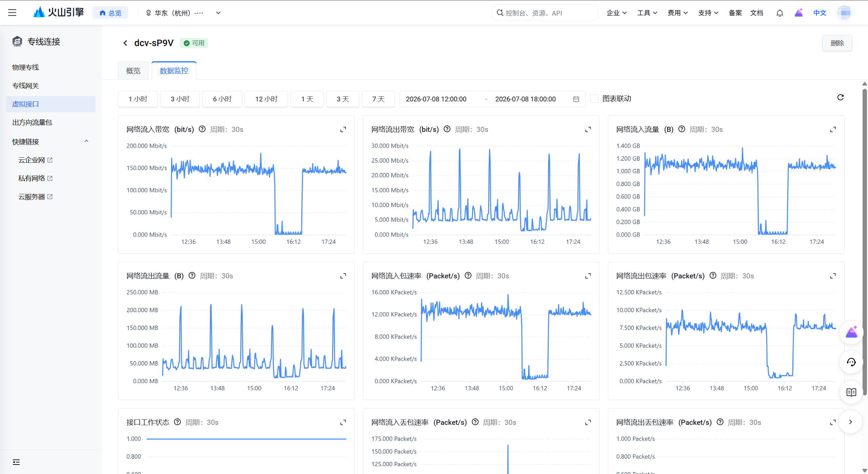Go back using the arrow beside dcv-sP9V
868x474 pixels.
point(125,43)
